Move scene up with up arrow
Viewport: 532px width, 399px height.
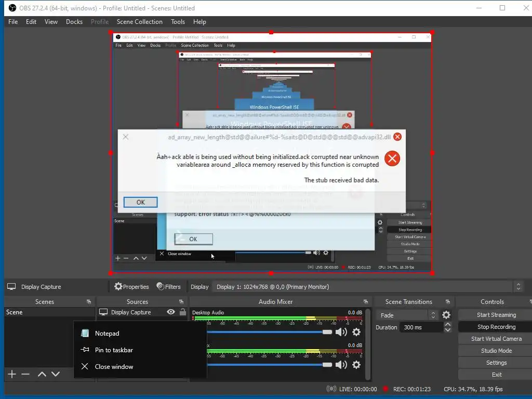pos(42,374)
